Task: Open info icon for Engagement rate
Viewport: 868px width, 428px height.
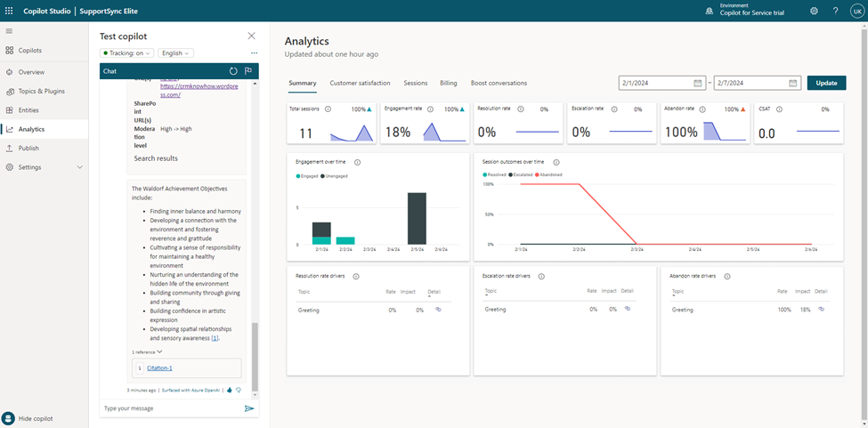Action: point(431,109)
